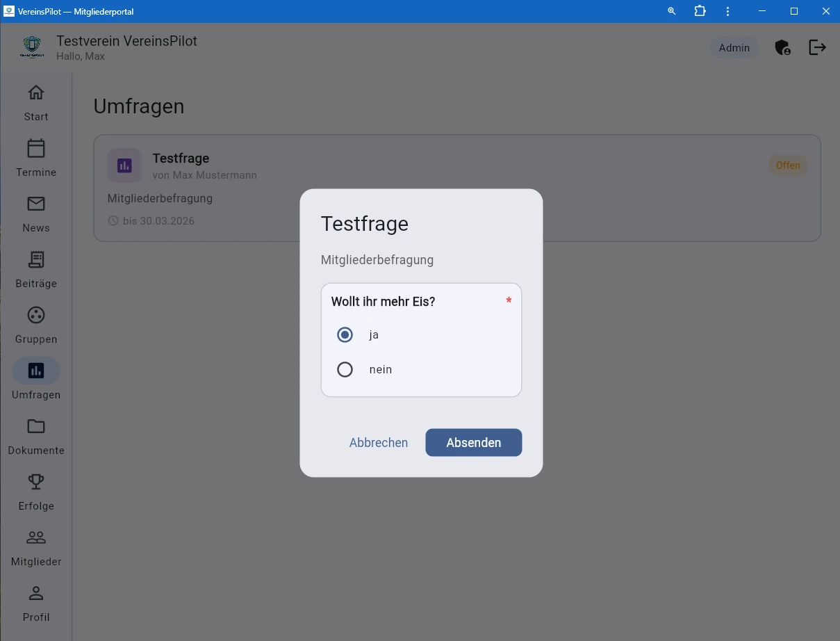This screenshot has height=641, width=840.
Task: Open the Profil person icon
Action: [x=36, y=593]
